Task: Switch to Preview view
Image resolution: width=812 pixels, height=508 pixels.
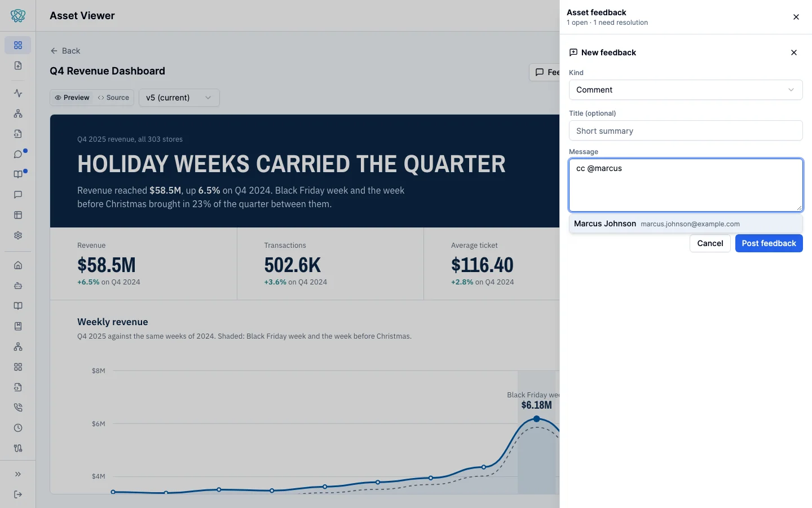Action: point(72,98)
